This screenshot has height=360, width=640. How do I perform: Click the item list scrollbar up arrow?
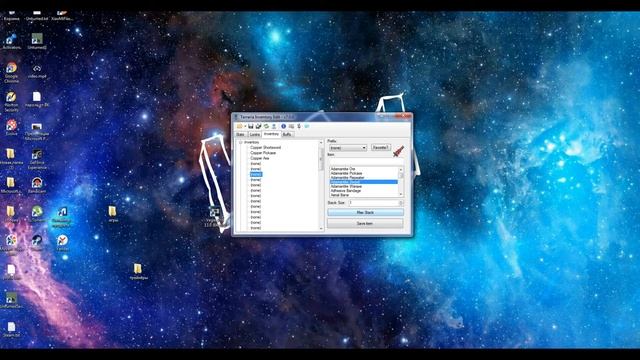pyautogui.click(x=401, y=169)
